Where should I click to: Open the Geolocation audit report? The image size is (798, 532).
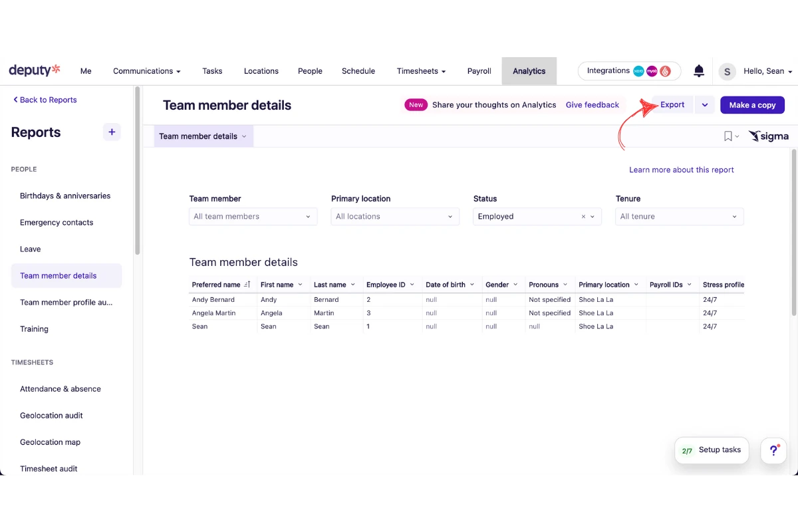point(51,416)
